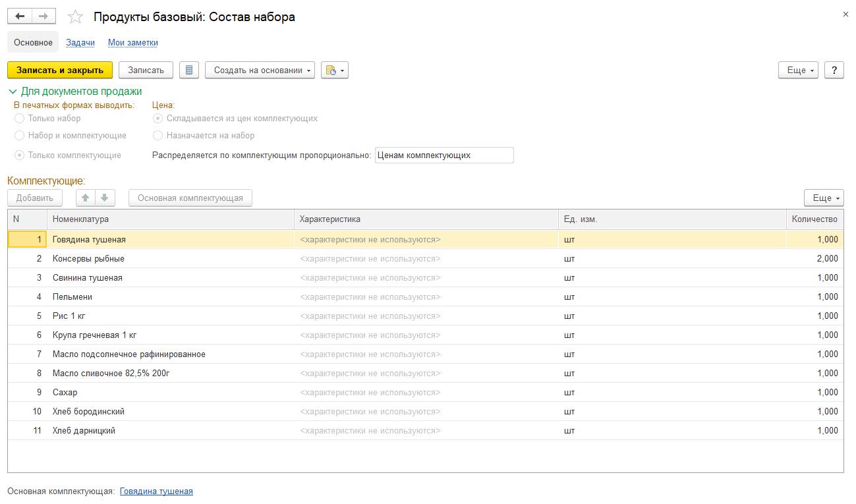Viewport: 856px width, 504px height.
Task: Move row down with arrow icon
Action: click(104, 198)
